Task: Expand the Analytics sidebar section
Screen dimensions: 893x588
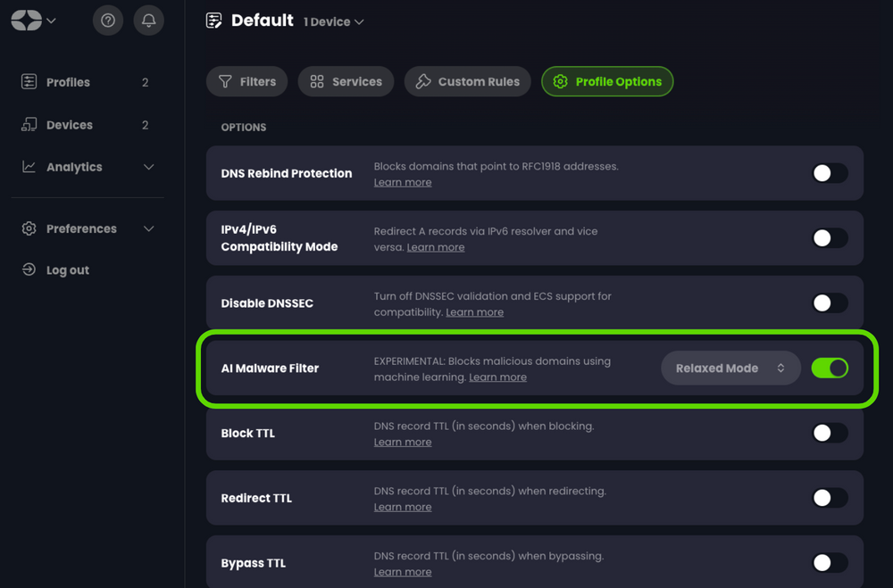Action: [x=149, y=167]
